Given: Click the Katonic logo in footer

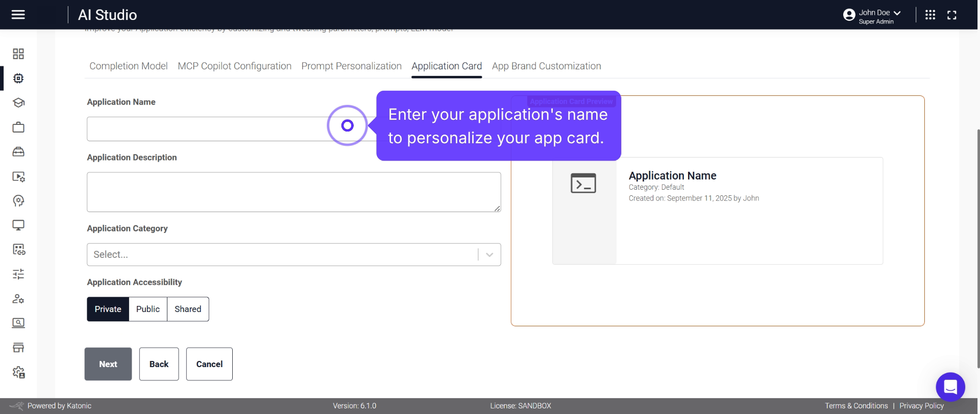Looking at the screenshot, I should [17, 406].
